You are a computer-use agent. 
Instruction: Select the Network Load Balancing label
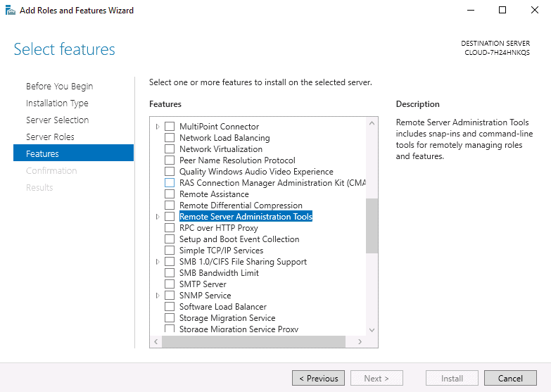coord(224,137)
